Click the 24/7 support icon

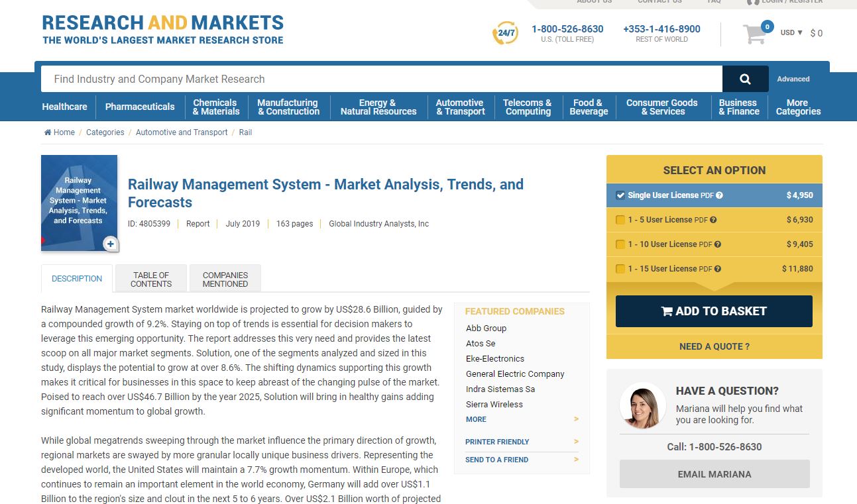tap(506, 32)
